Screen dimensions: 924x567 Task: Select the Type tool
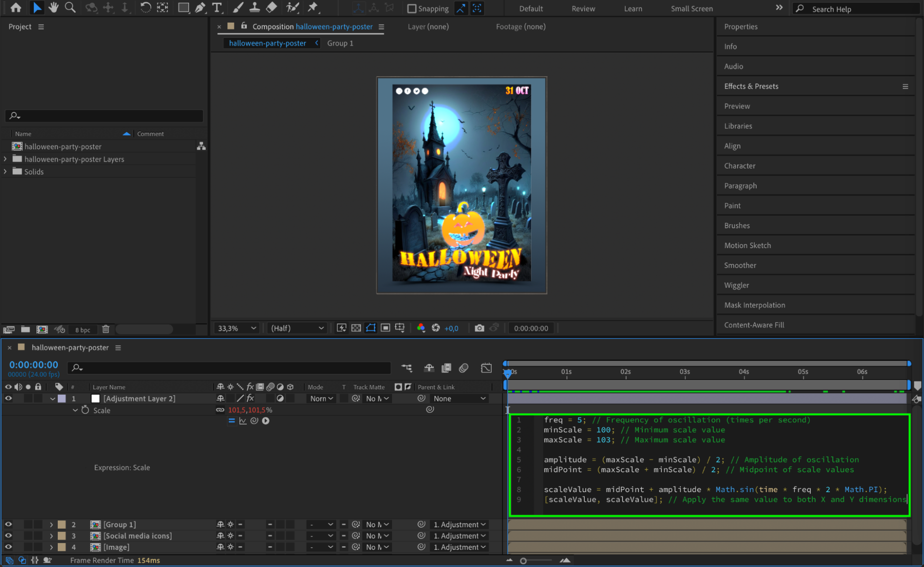(x=216, y=7)
